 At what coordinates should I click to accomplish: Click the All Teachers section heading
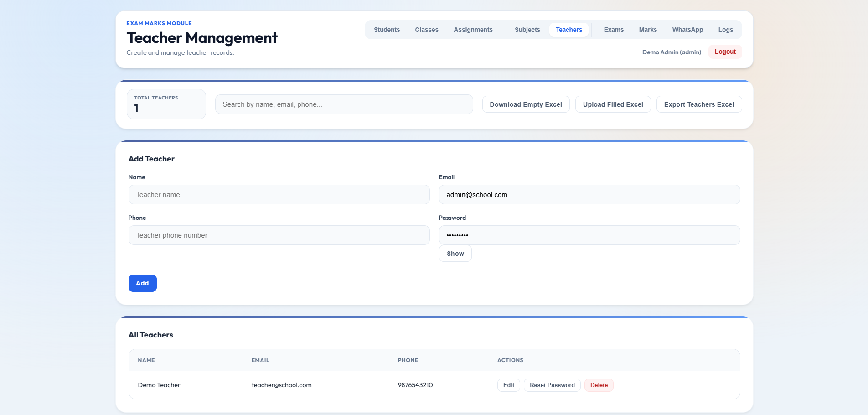click(151, 335)
